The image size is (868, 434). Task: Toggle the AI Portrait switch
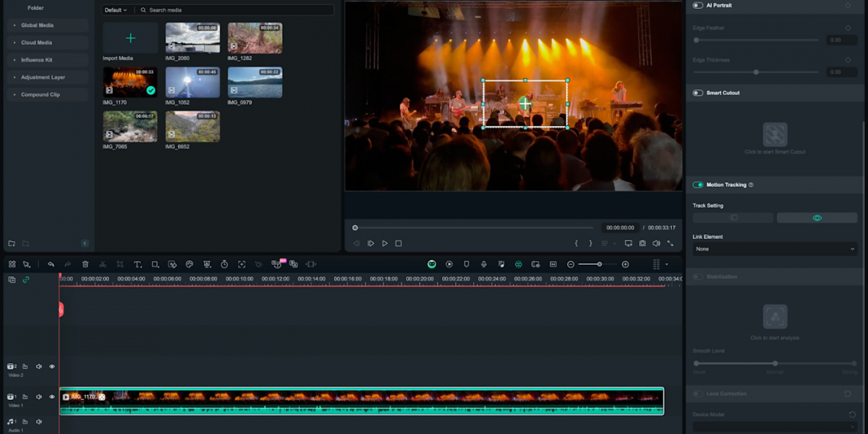tap(698, 5)
